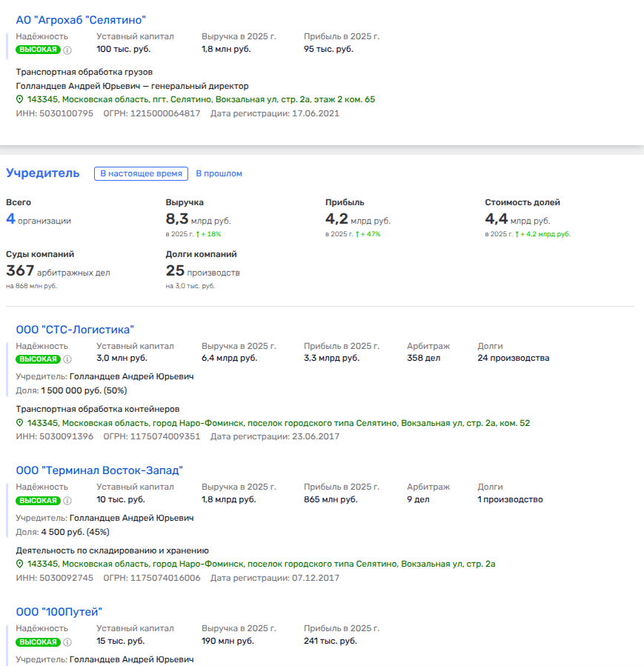Open the Агрохаб Селятино address on map

pyautogui.click(x=201, y=100)
